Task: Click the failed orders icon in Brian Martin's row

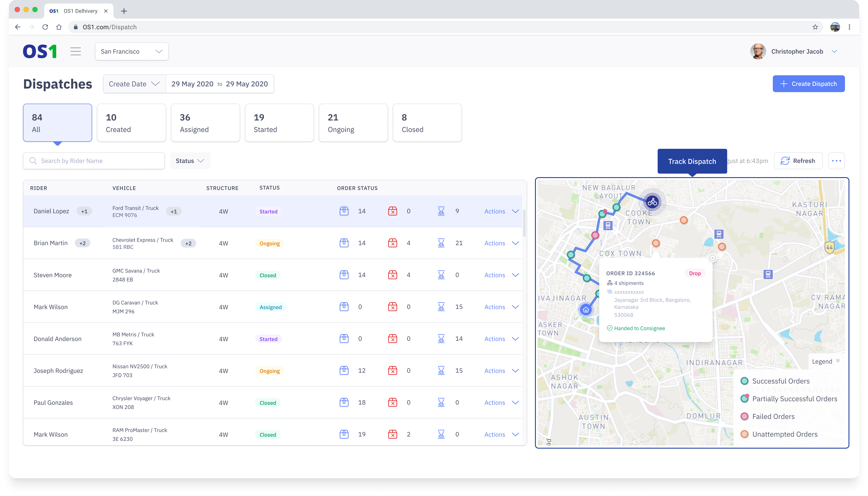Action: (392, 243)
